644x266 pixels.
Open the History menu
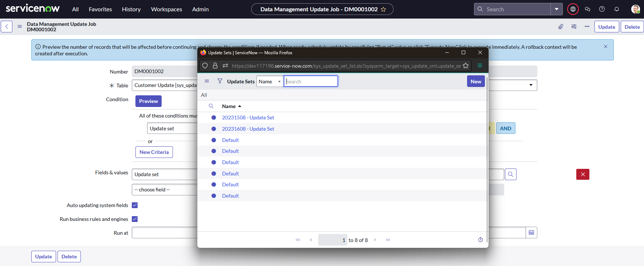tap(131, 9)
